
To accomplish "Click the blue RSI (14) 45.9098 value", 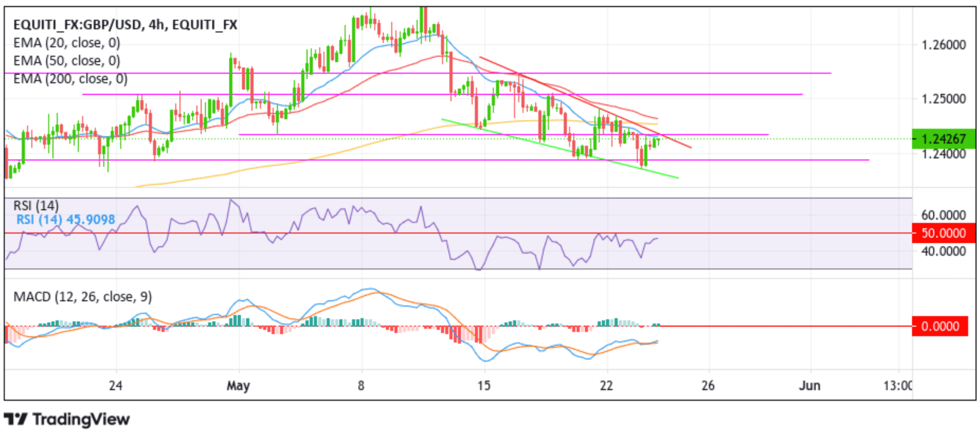I will click(x=66, y=219).
